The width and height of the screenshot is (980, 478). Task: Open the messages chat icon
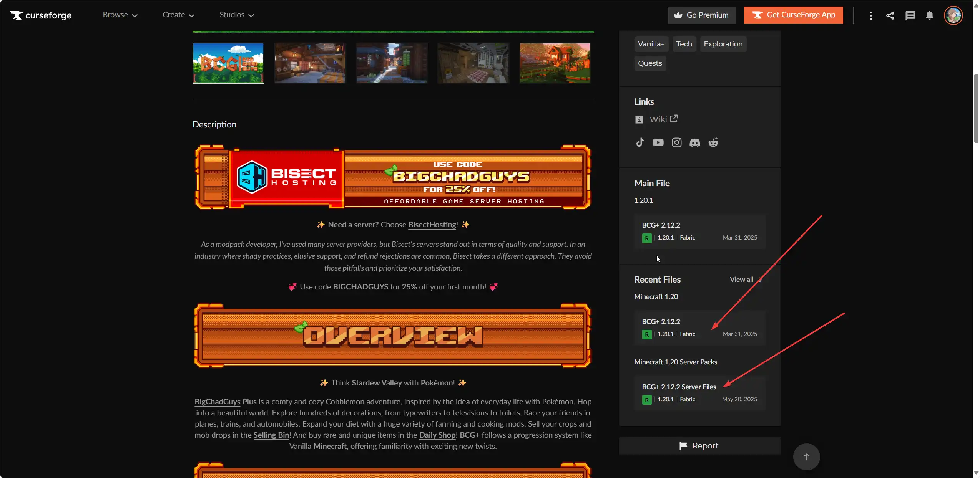click(x=910, y=15)
